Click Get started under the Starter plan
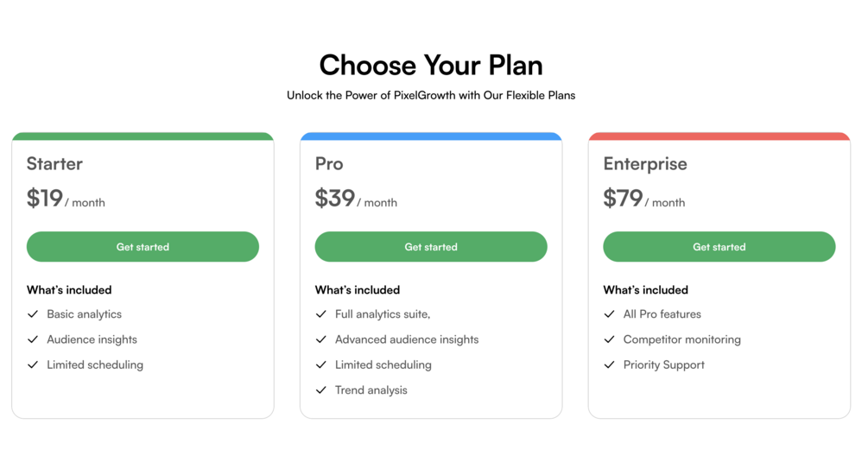The image size is (868, 475). pyautogui.click(x=143, y=247)
